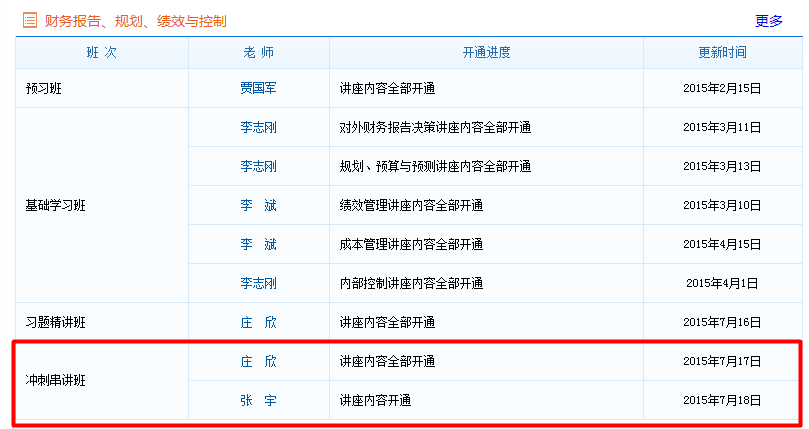This screenshot has height=429, width=810.
Task: Open 李志刚 link in the 对外财务报告决策 row
Action: coord(258,127)
